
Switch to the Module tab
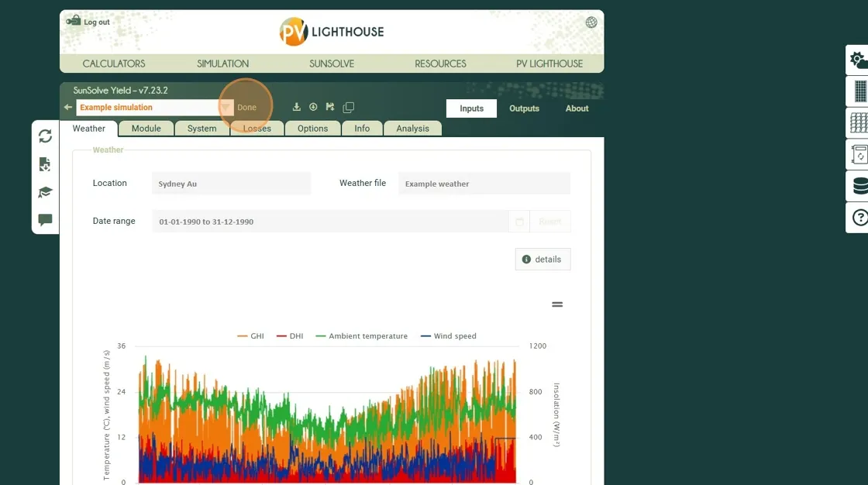(x=146, y=129)
